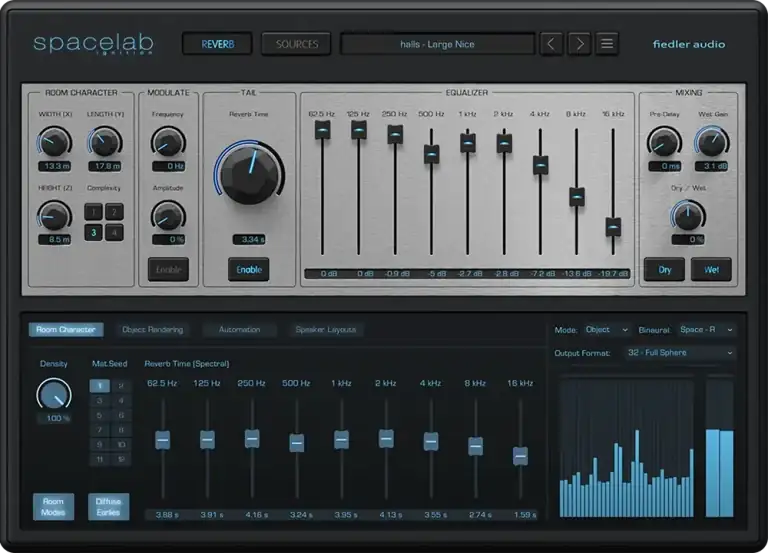Click the Width value field 13.3 m

[54, 166]
